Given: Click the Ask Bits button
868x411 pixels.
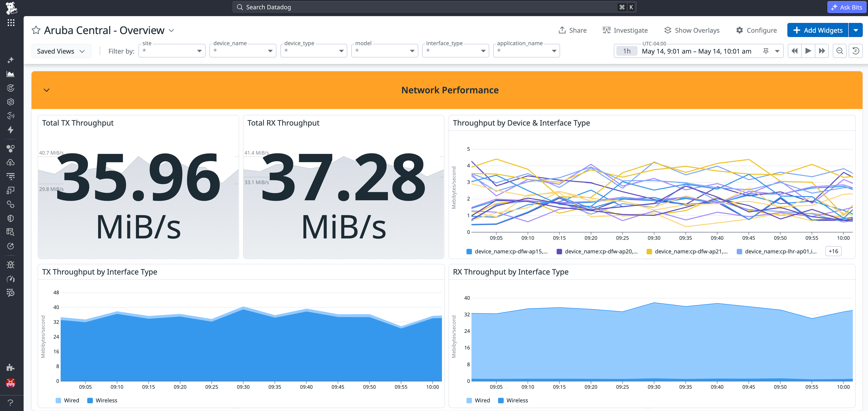Looking at the screenshot, I should [846, 7].
